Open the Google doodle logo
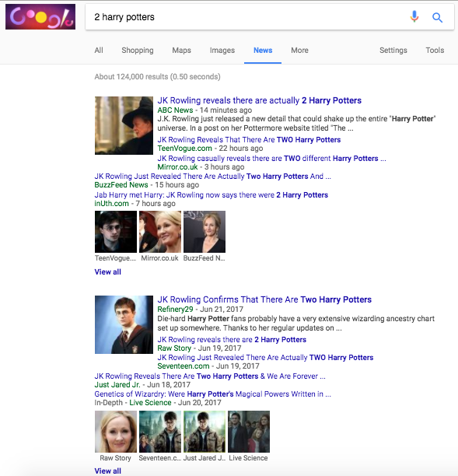Screen dimensions: 458x476 point(40,16)
